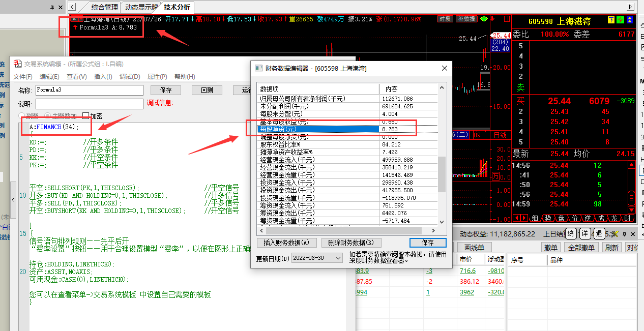Pin the trading panel
Viewport: 644px width, 331px height.
pyautogui.click(x=624, y=234)
